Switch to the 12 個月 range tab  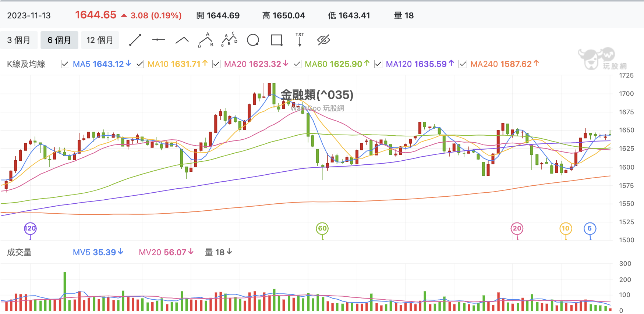point(100,40)
